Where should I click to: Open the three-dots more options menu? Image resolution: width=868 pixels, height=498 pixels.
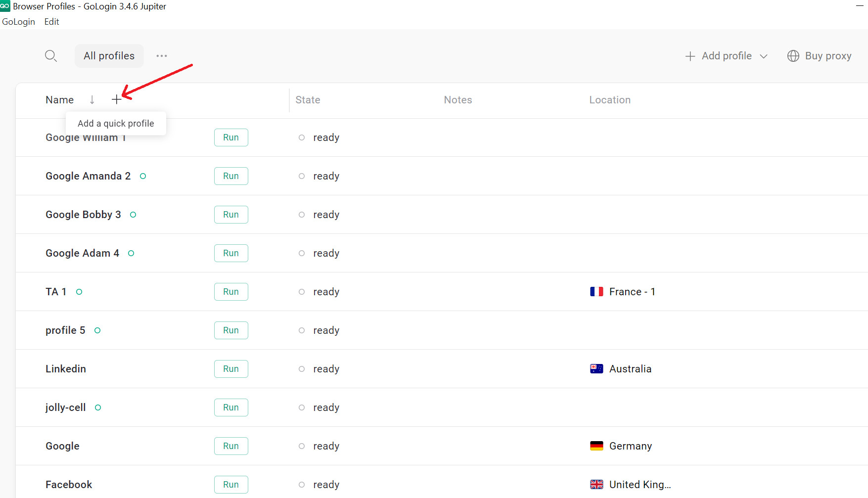click(162, 56)
